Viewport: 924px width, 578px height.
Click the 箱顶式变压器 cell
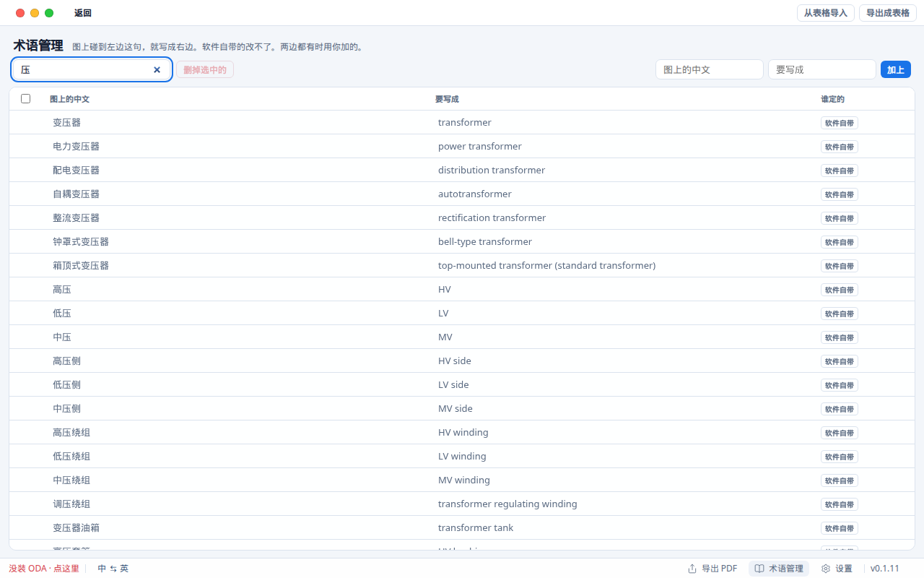[x=81, y=265]
